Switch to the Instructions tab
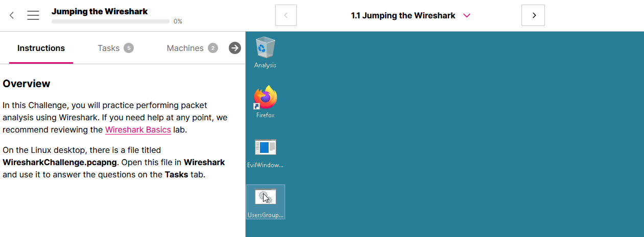This screenshot has height=237, width=644. (41, 48)
